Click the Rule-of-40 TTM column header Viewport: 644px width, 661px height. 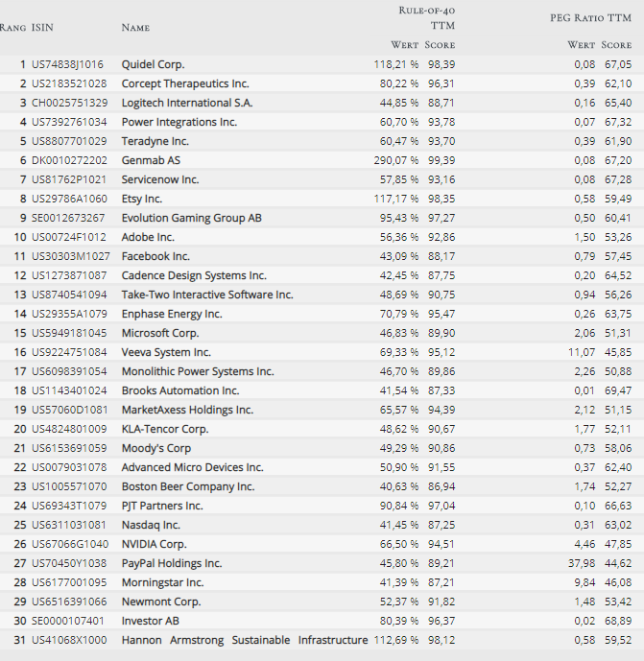coord(426,17)
